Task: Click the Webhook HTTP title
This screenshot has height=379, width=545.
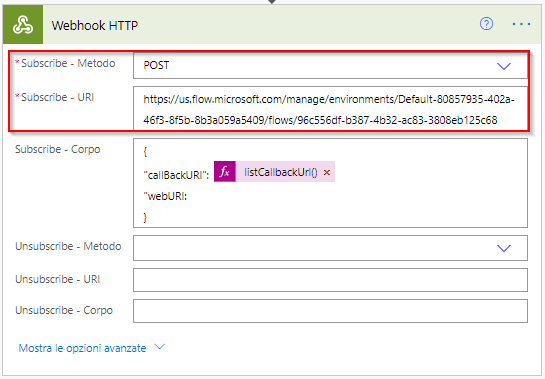Action: pos(95,25)
